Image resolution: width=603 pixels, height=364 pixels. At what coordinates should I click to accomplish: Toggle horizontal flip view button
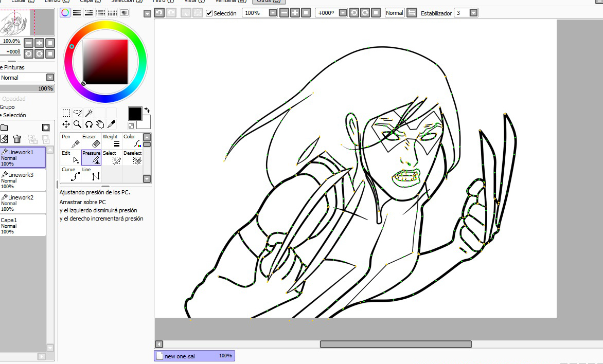[x=412, y=13]
